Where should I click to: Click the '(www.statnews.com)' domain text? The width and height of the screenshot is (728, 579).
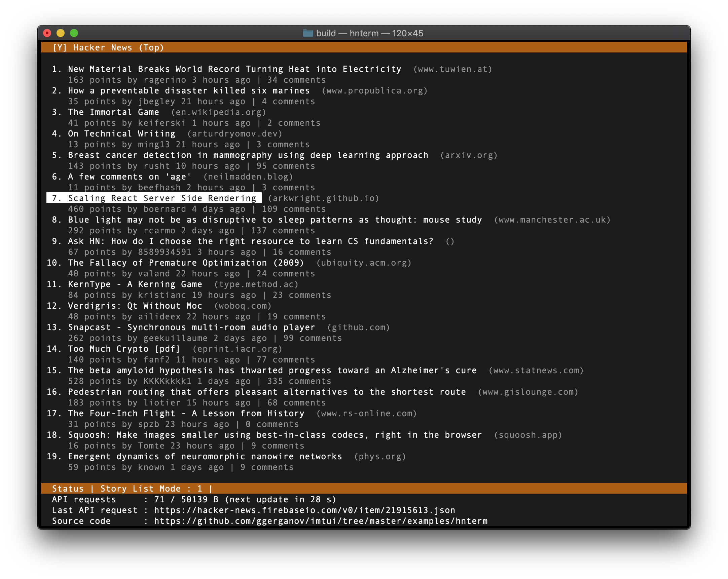pos(536,371)
